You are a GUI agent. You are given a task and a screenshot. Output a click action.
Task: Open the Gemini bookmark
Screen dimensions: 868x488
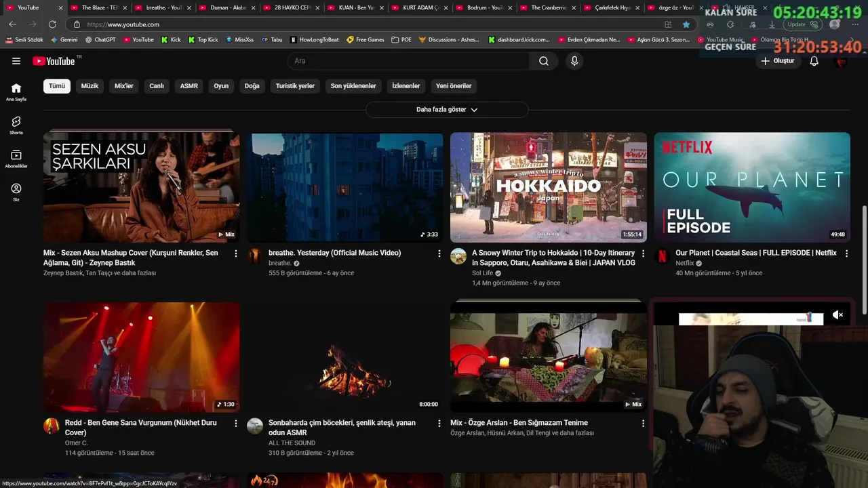pos(64,40)
